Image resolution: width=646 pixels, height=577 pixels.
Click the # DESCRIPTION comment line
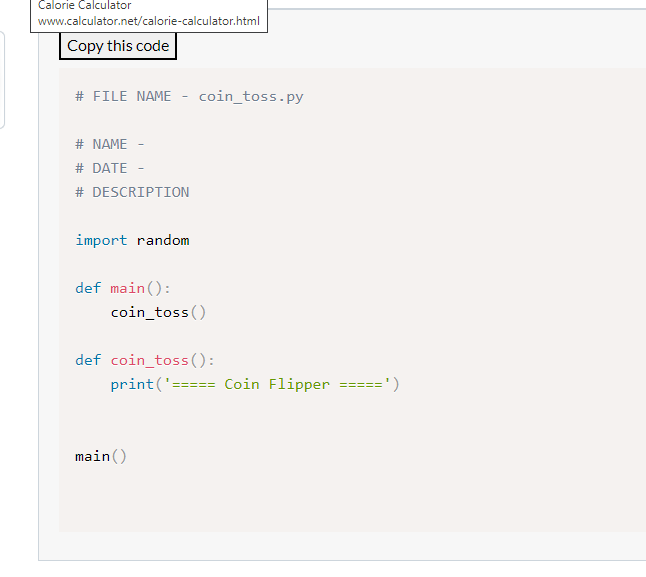point(132,192)
